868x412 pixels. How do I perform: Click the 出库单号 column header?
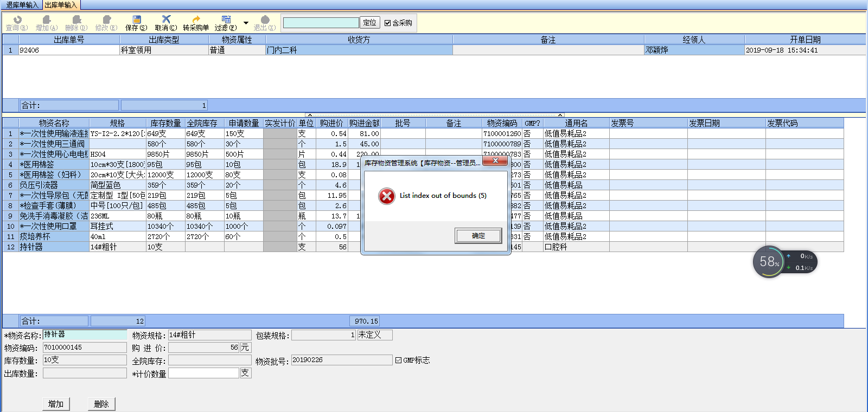click(69, 40)
